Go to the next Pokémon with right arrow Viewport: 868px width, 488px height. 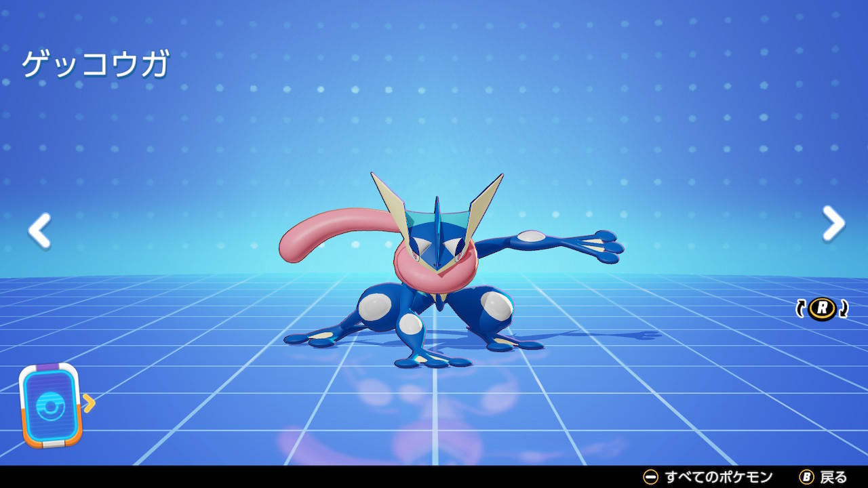coord(833,224)
